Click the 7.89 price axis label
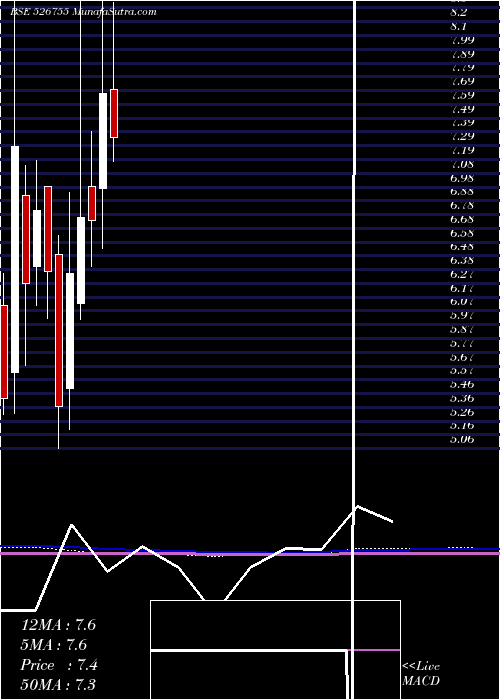The height and width of the screenshot is (700, 500). click(462, 54)
